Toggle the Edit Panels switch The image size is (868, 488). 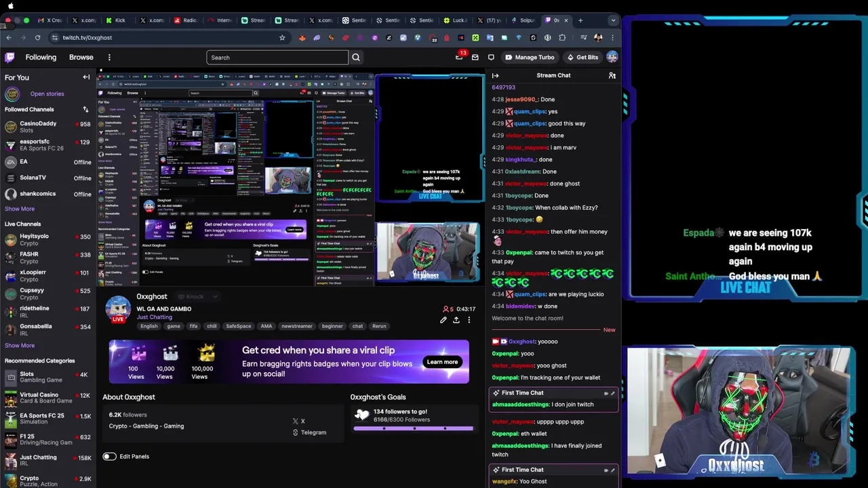(109, 456)
